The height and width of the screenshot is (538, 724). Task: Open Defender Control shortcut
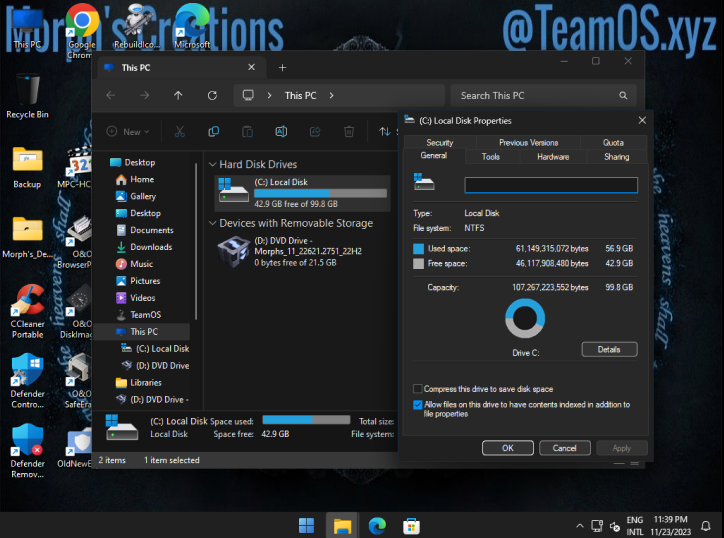point(27,381)
